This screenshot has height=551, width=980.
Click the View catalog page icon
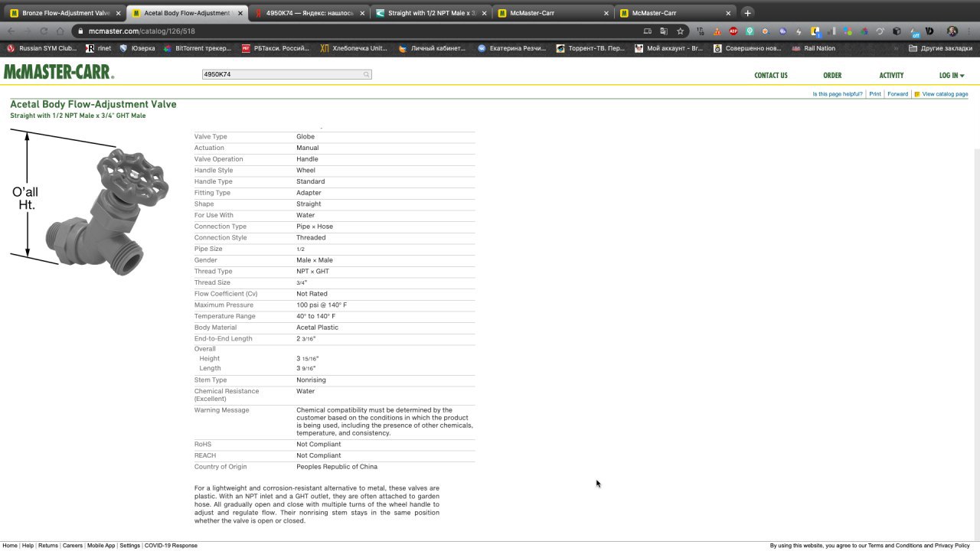click(x=917, y=94)
